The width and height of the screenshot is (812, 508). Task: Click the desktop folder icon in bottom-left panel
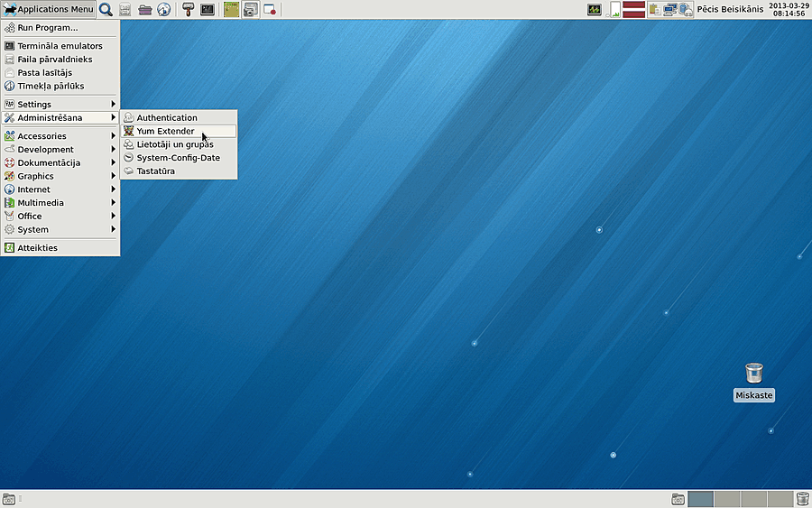[x=9, y=499]
